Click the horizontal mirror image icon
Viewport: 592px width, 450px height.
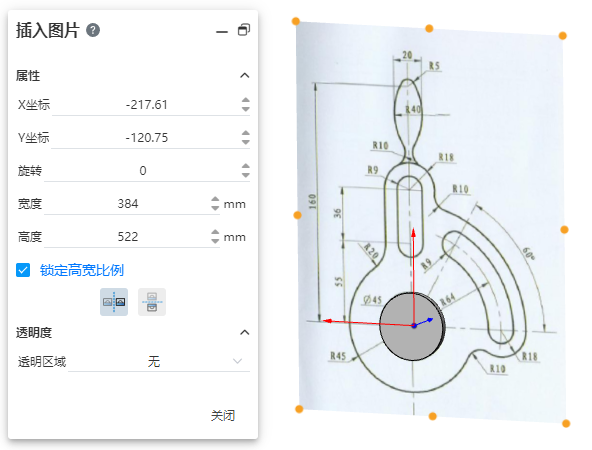tap(114, 302)
